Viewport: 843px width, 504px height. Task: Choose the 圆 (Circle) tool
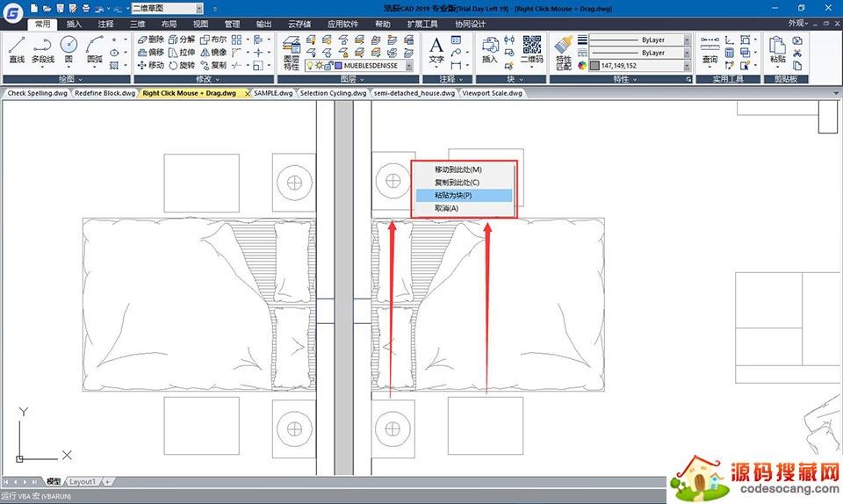[x=68, y=49]
